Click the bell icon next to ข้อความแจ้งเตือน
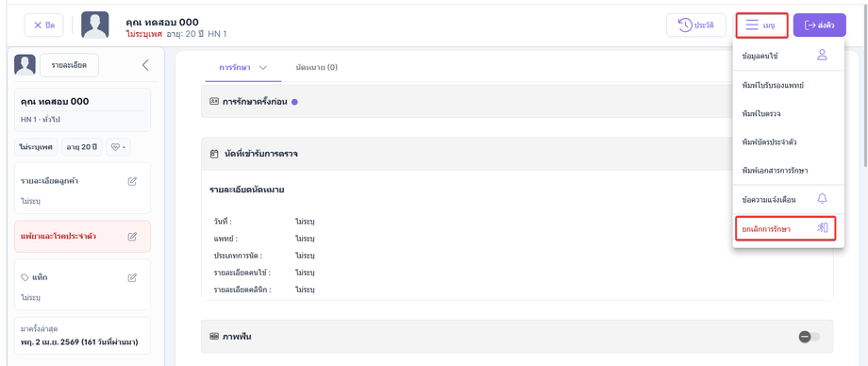The width and height of the screenshot is (868, 366). coord(822,199)
